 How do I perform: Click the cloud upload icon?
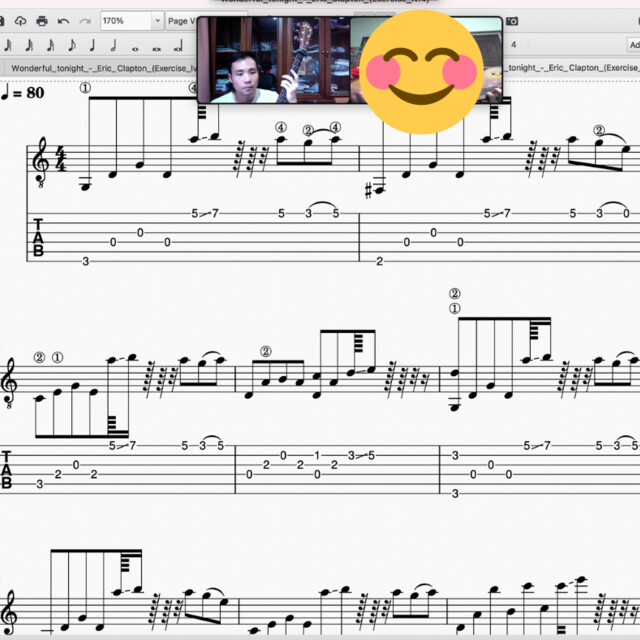pos(20,21)
